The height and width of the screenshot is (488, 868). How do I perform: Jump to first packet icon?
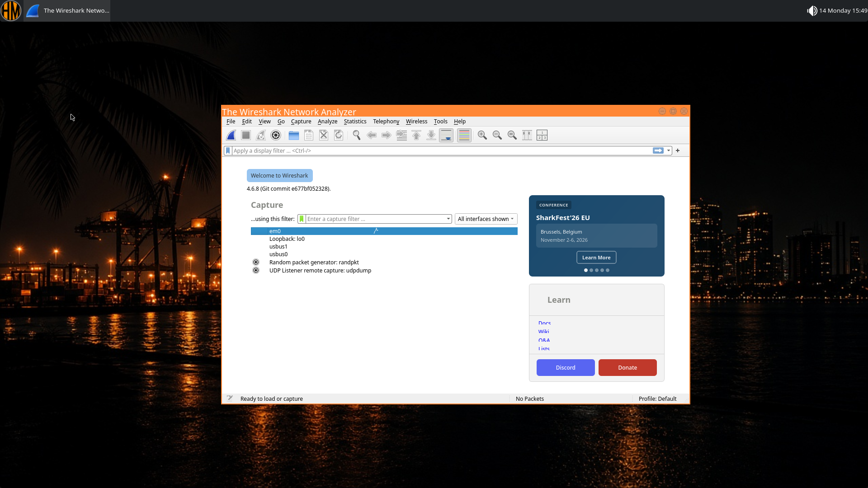pyautogui.click(x=416, y=135)
